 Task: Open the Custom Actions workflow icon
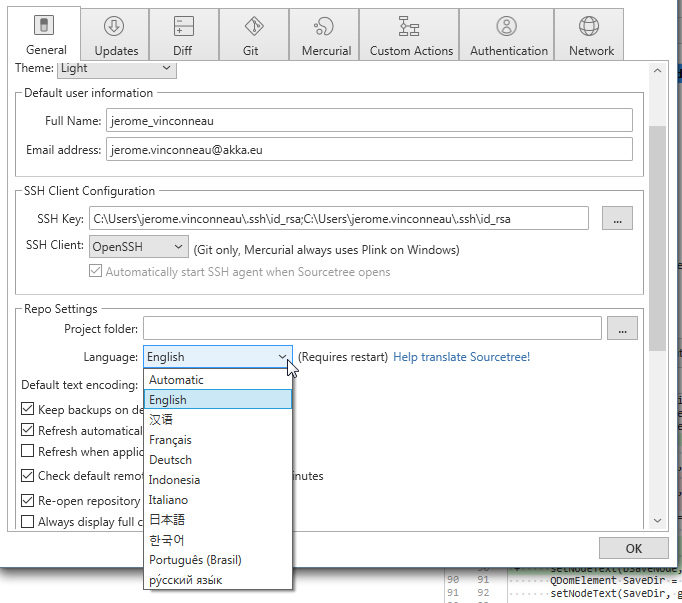[409, 26]
